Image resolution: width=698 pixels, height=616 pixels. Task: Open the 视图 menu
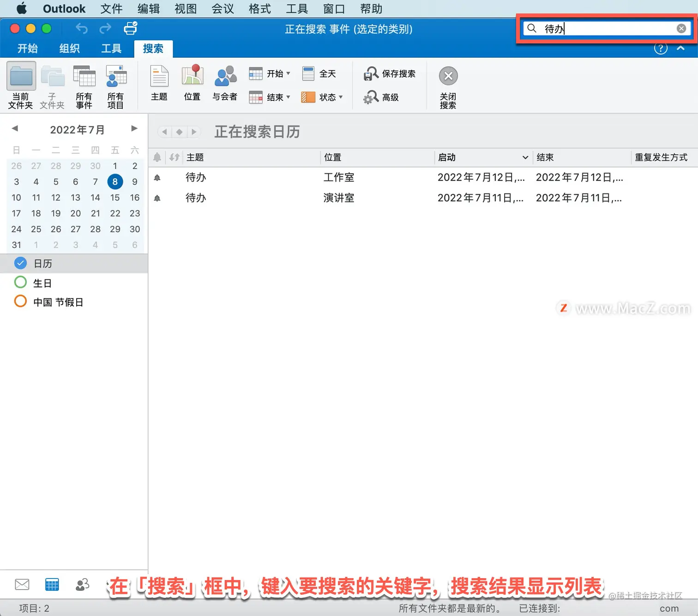[x=186, y=9]
